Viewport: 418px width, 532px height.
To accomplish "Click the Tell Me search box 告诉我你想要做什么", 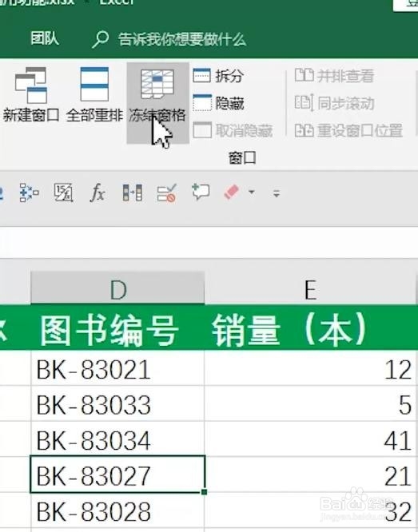I will point(182,39).
